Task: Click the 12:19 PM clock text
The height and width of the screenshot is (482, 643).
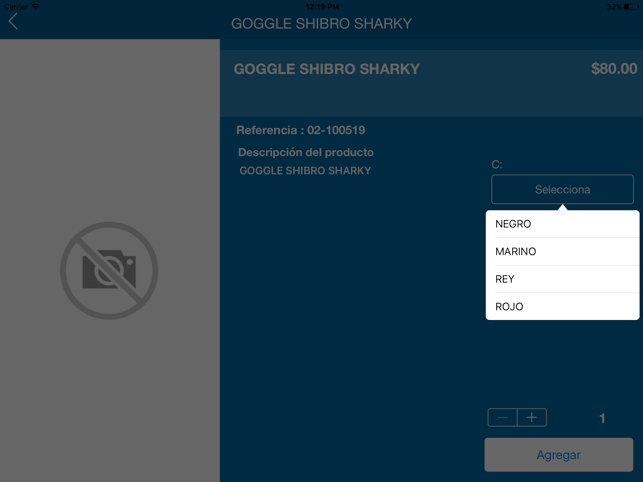Action: [x=322, y=7]
